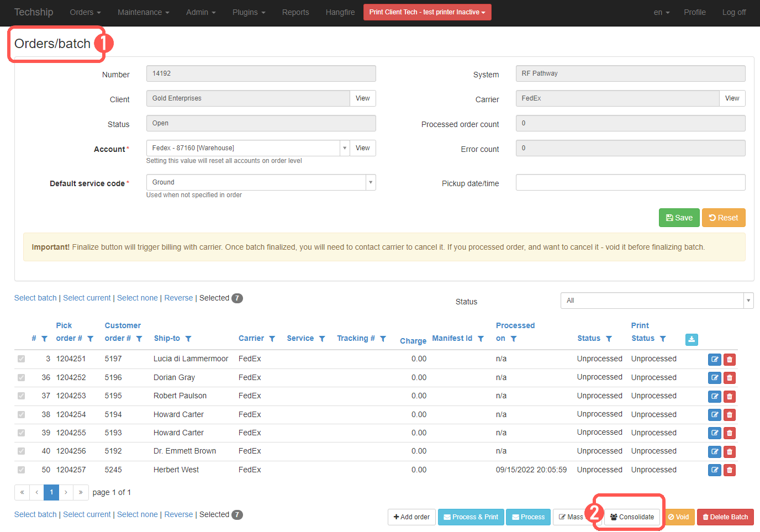The width and height of the screenshot is (760, 532).
Task: Open the edit icon for order 1204251
Action: [714, 359]
